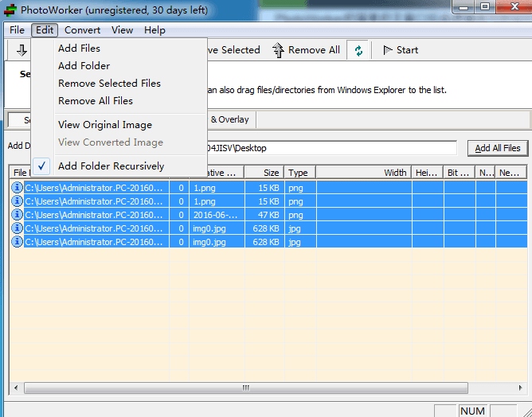This screenshot has width=532, height=417.
Task: Open the View menu
Action: click(122, 29)
